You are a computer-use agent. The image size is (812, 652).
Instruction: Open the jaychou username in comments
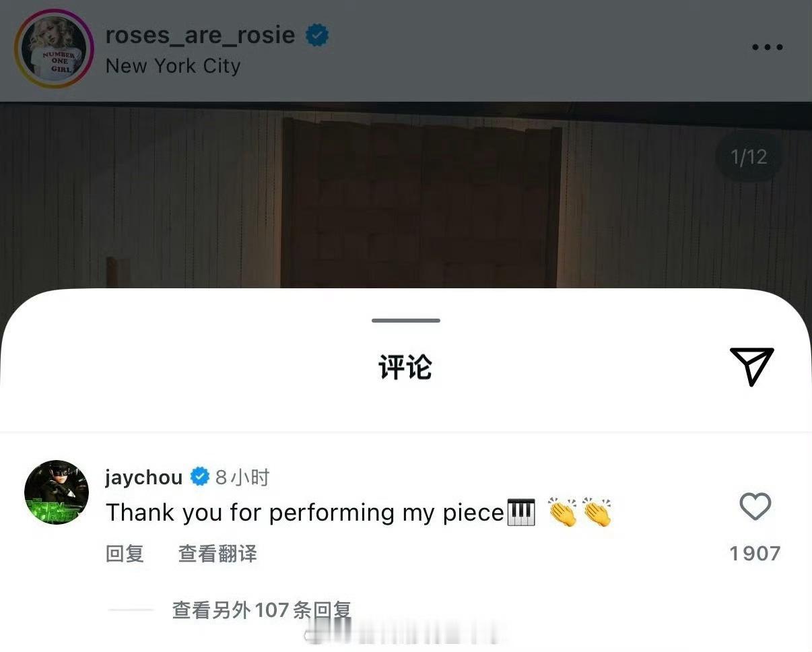[144, 478]
